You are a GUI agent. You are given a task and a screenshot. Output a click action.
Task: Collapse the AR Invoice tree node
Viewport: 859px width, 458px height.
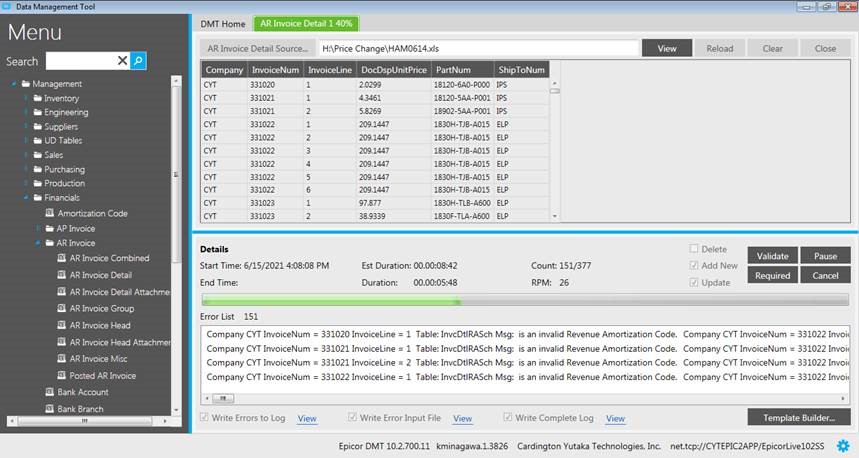pos(38,243)
